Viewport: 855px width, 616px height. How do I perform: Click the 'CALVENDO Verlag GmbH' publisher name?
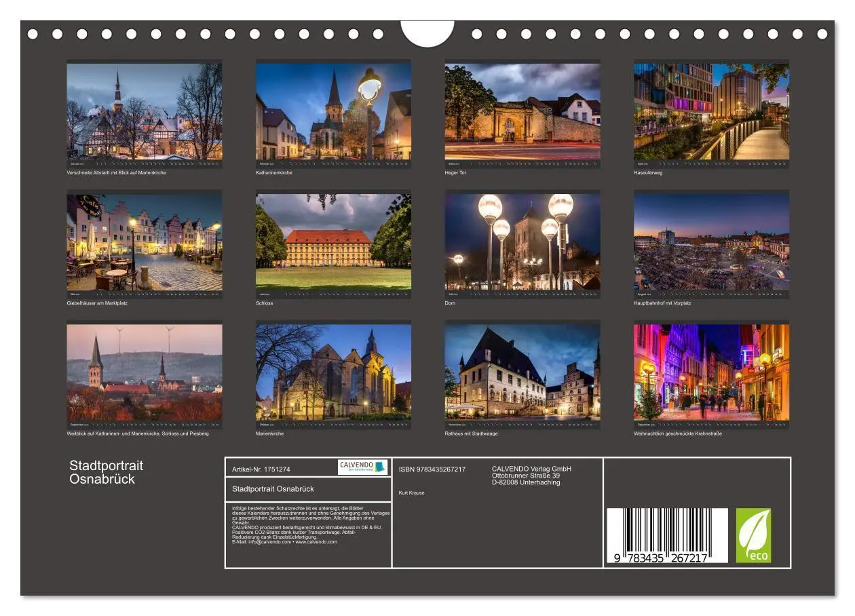[531, 469]
